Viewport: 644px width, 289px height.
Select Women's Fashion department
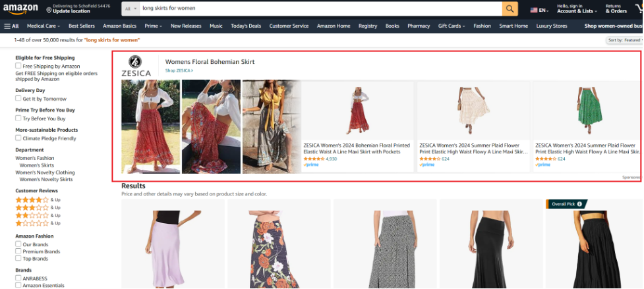coord(35,158)
